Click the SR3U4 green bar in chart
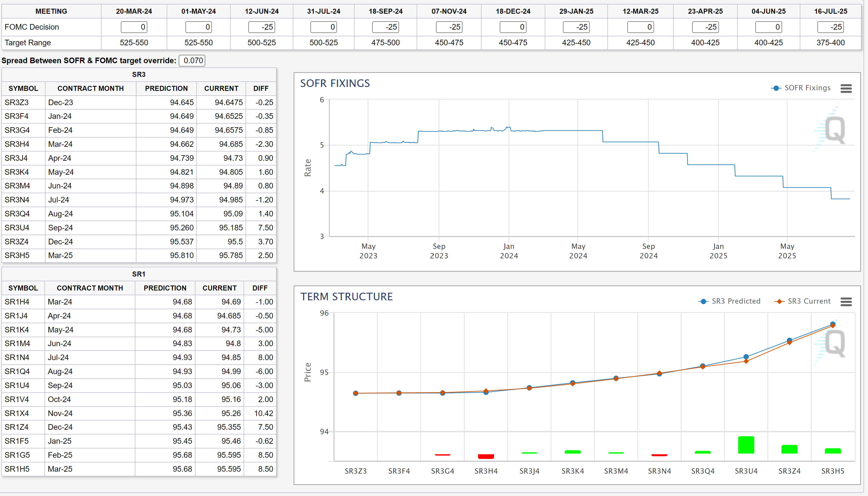This screenshot has height=496, width=868. click(746, 445)
